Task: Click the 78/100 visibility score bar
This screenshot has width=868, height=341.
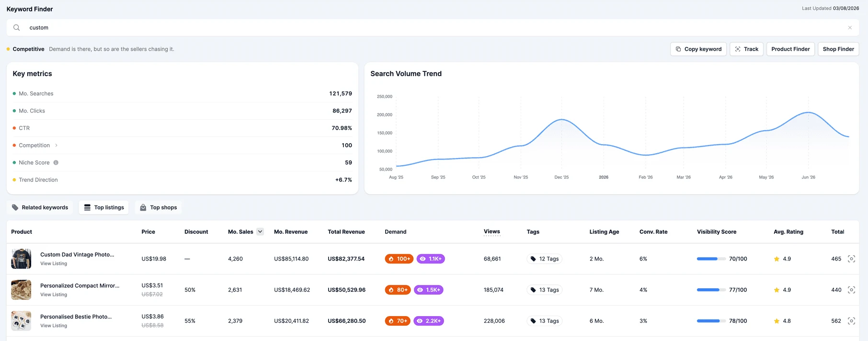Action: pyautogui.click(x=711, y=321)
